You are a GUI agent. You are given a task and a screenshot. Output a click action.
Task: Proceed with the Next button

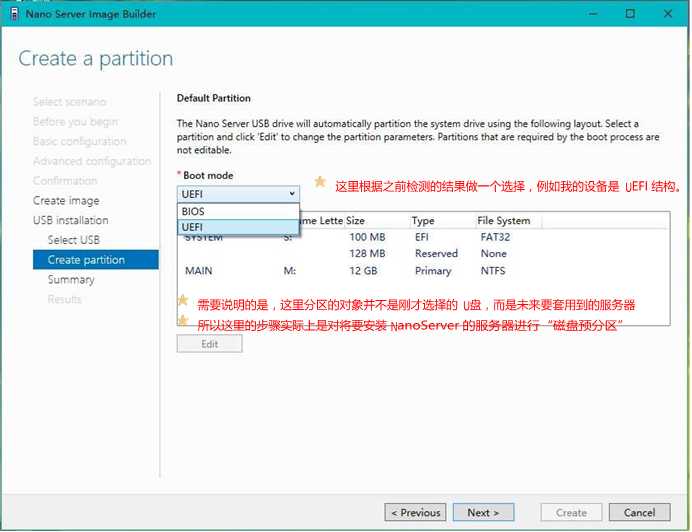(483, 513)
